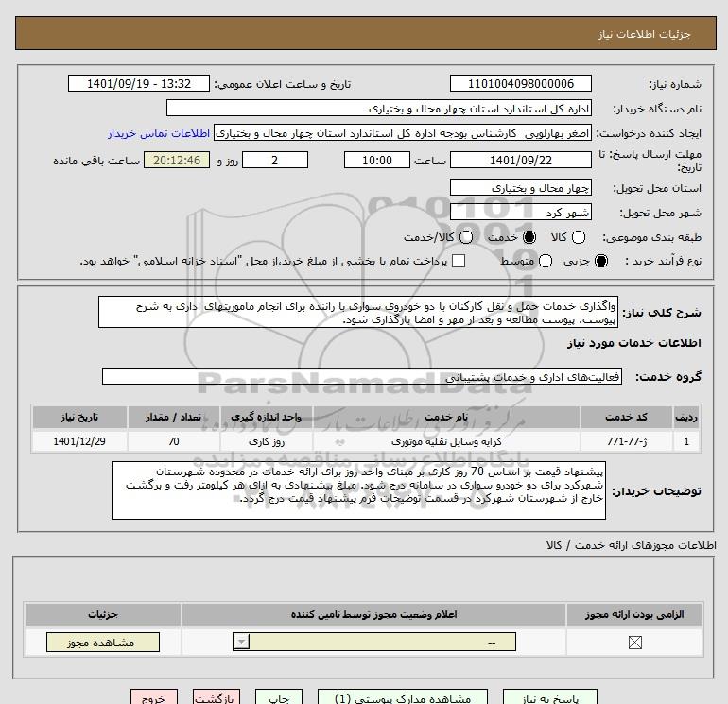Click the نام خدمت column header
Viewport: 728px width, 704px height.
tap(446, 417)
